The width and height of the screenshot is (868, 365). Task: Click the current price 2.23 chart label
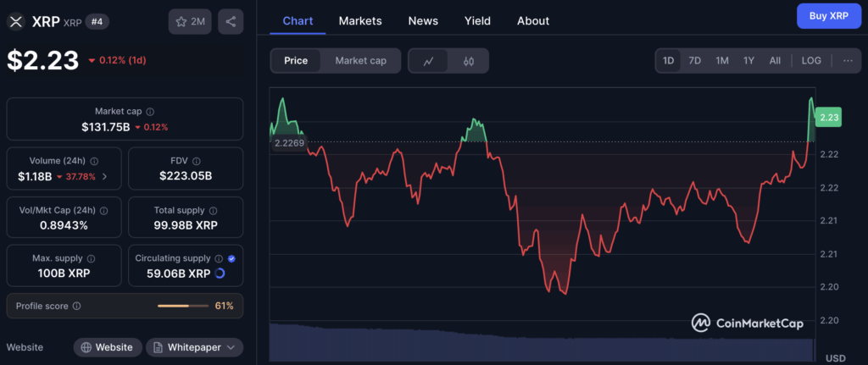(829, 117)
